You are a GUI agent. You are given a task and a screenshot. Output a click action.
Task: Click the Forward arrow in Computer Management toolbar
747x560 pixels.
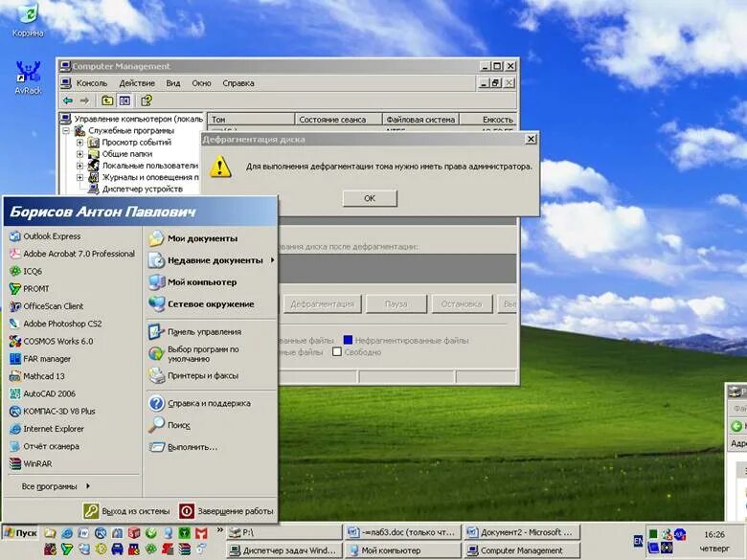(x=84, y=101)
